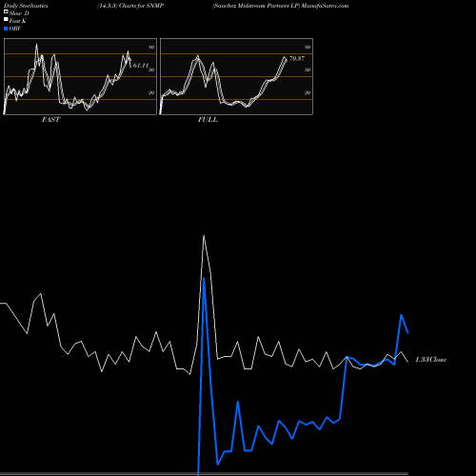Open the FULL stochastic chart thumbnail

[236, 76]
